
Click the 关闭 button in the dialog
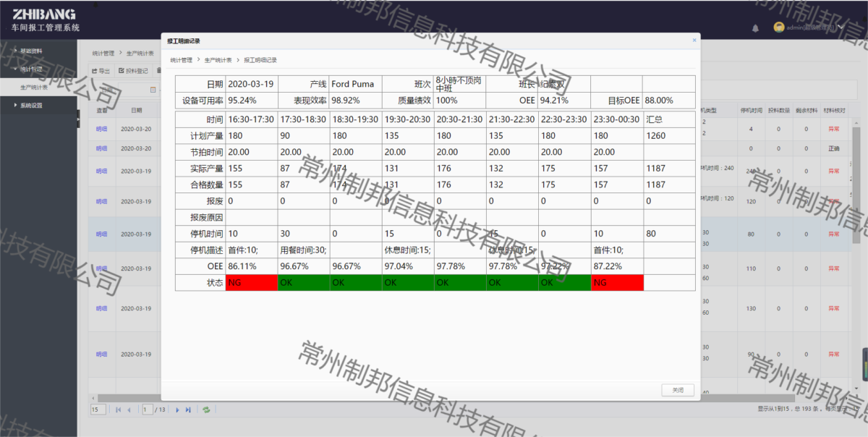(x=678, y=390)
